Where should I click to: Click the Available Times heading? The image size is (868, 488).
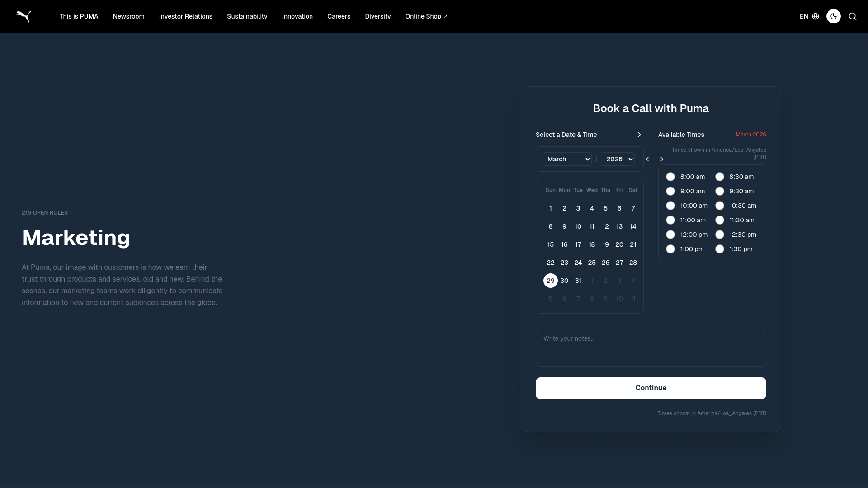(x=681, y=135)
